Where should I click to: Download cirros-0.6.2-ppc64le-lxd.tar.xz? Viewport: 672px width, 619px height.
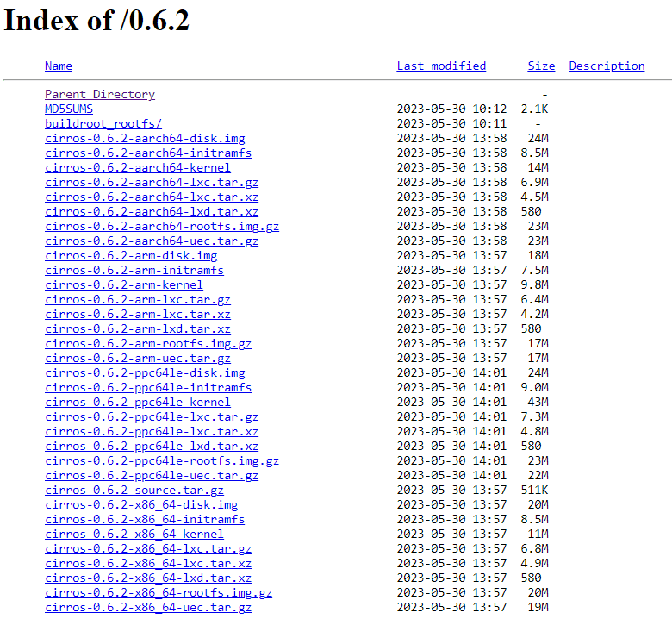(152, 446)
